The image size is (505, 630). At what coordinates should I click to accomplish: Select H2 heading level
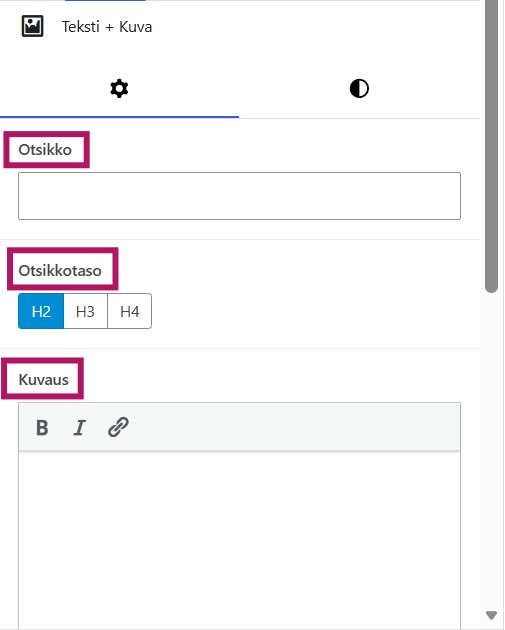coord(41,311)
